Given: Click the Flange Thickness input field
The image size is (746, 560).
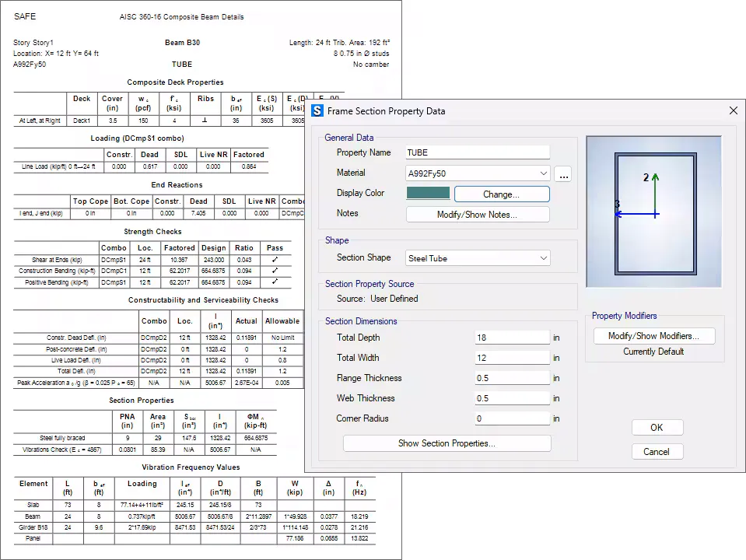Looking at the screenshot, I should pyautogui.click(x=512, y=378).
